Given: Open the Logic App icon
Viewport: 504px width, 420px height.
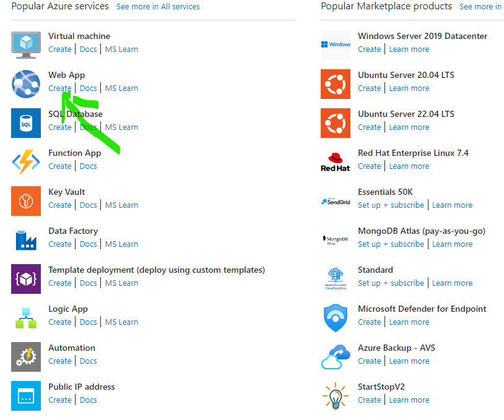Looking at the screenshot, I should 26,318.
